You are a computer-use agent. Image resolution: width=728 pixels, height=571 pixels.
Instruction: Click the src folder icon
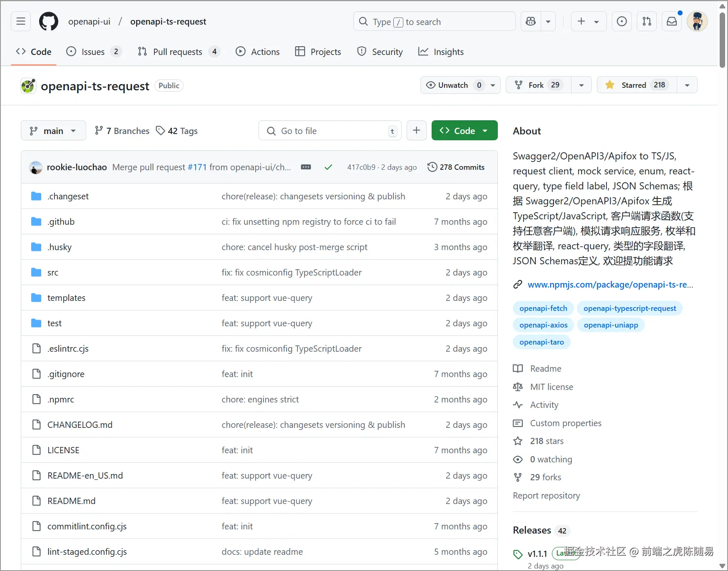pyautogui.click(x=36, y=272)
